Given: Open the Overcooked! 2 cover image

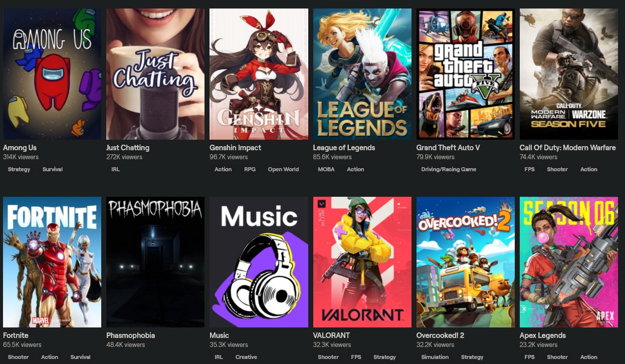Looking at the screenshot, I should (466, 262).
